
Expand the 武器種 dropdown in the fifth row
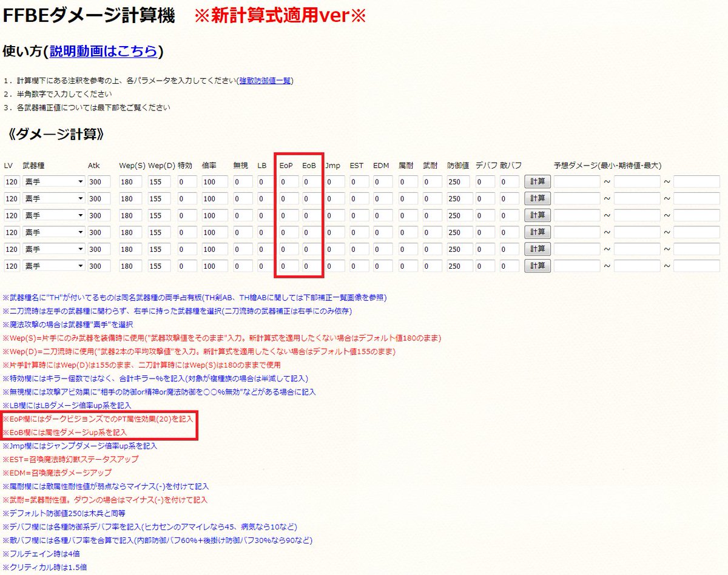(53, 249)
